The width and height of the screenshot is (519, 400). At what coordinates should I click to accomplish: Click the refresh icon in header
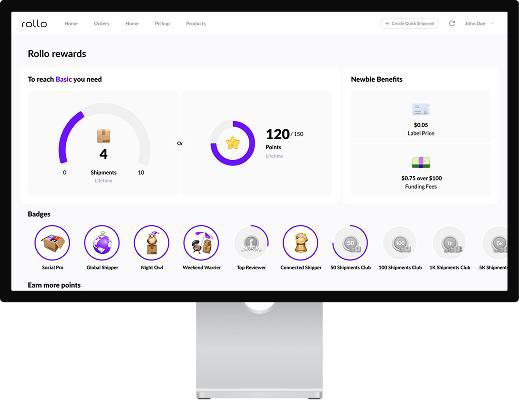coord(452,23)
